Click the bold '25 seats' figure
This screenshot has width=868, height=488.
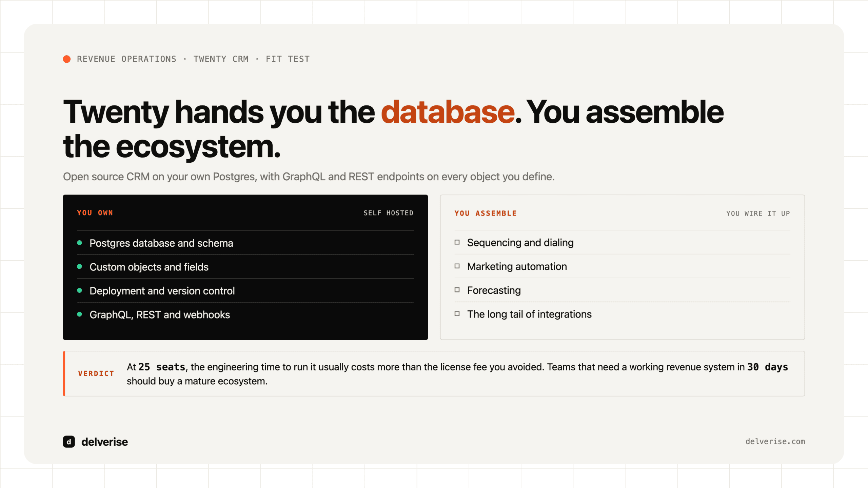(x=162, y=367)
